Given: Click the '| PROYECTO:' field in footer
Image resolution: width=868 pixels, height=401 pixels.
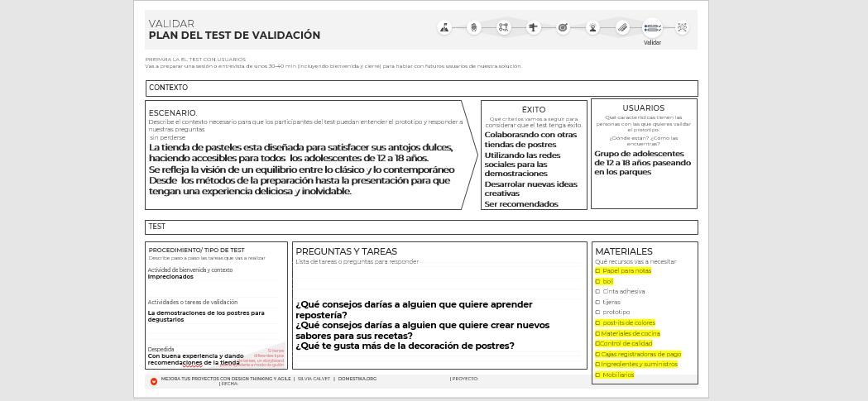Looking at the screenshot, I should [464, 379].
